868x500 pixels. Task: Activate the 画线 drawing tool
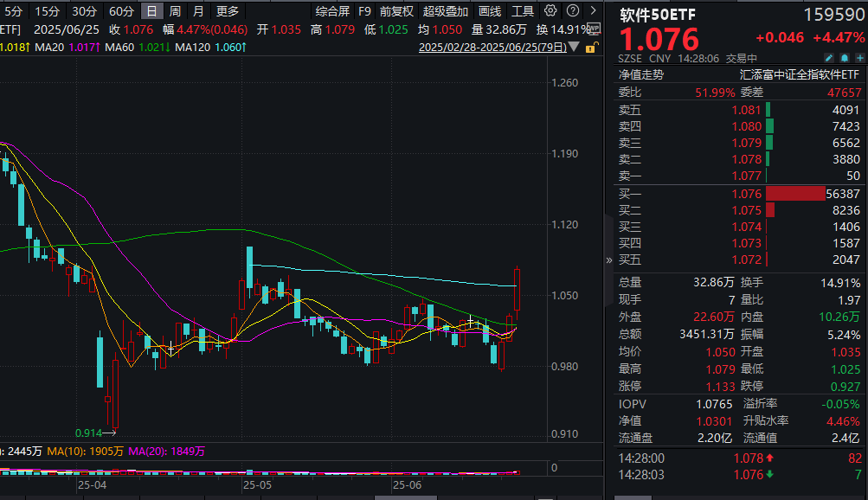[490, 11]
